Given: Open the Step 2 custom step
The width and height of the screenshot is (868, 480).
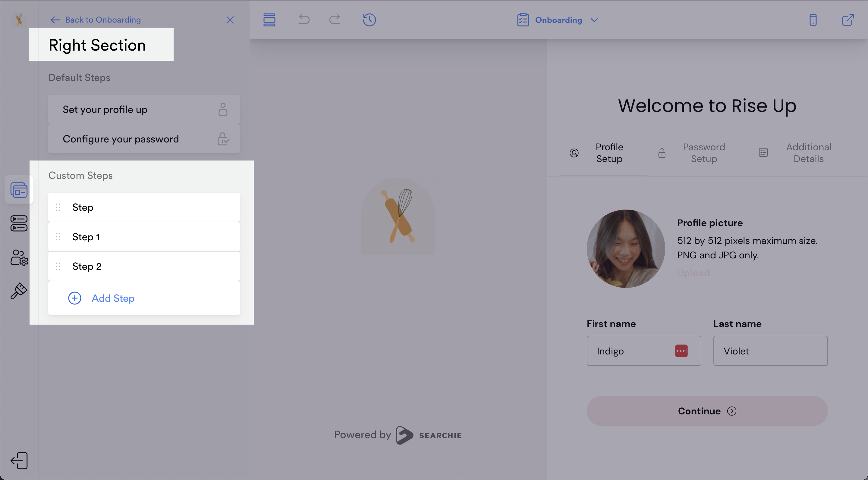Looking at the screenshot, I should coord(144,266).
